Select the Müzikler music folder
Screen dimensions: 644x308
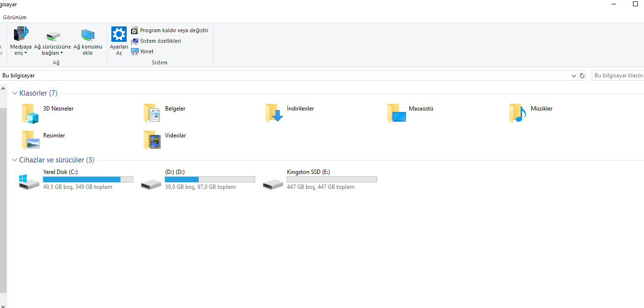point(518,113)
